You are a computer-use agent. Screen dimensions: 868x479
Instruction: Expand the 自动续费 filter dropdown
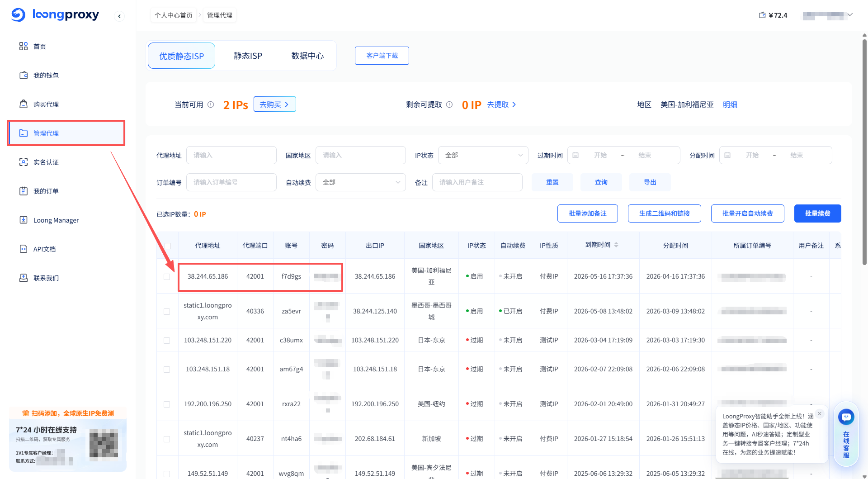(360, 182)
